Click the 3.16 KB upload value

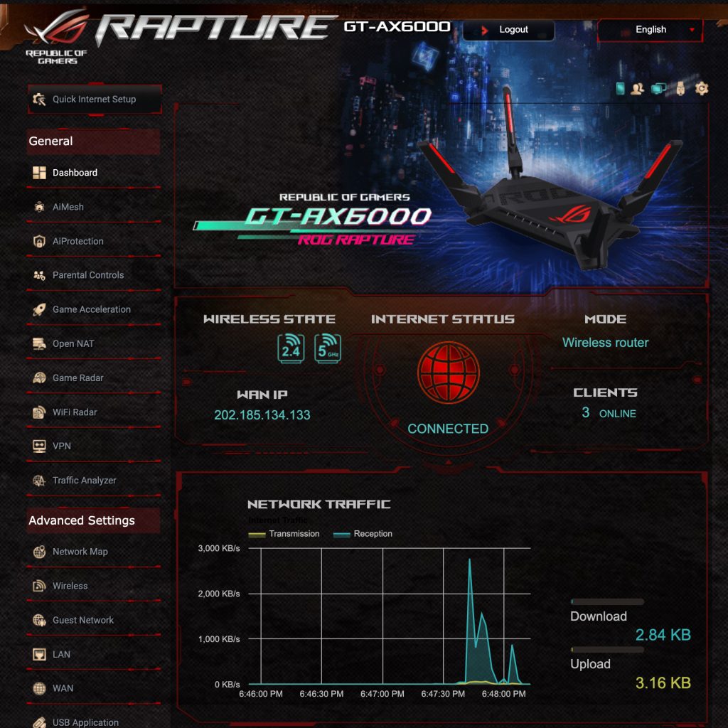pos(663,683)
